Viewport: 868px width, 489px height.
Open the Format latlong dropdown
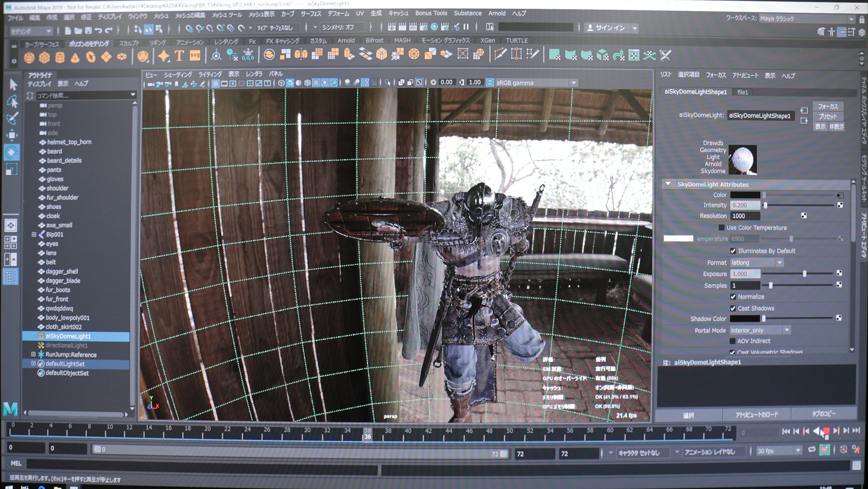756,263
